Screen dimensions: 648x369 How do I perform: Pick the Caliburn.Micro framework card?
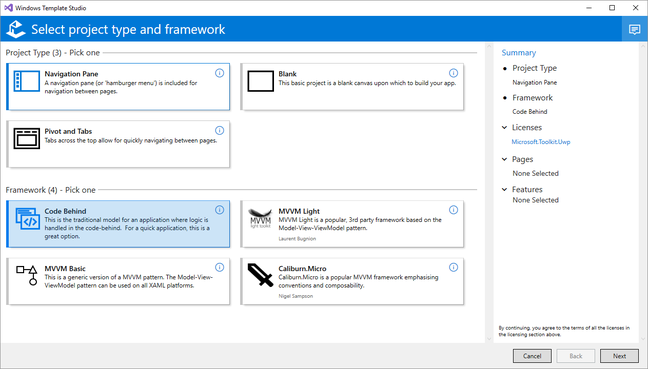pyautogui.click(x=352, y=281)
